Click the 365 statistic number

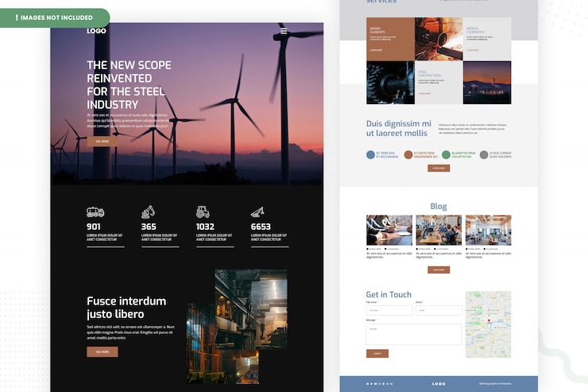149,227
